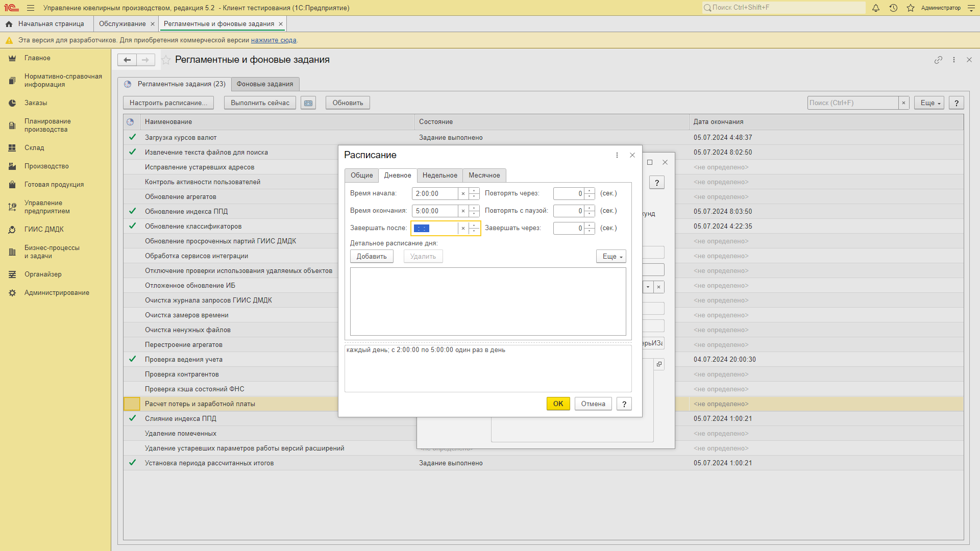Open three-dot menu in Расписание dialog

617,155
